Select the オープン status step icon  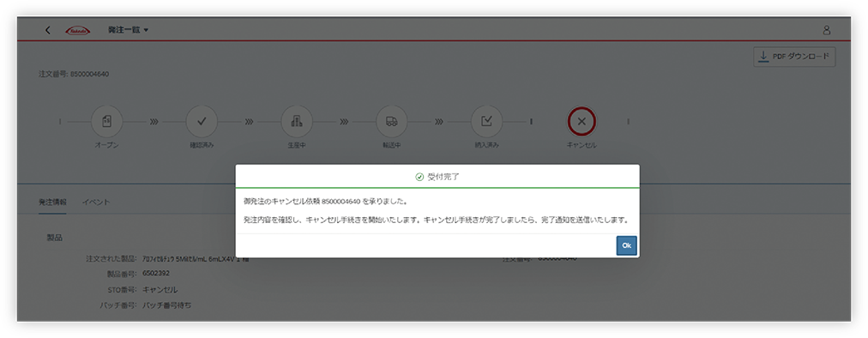pos(106,121)
